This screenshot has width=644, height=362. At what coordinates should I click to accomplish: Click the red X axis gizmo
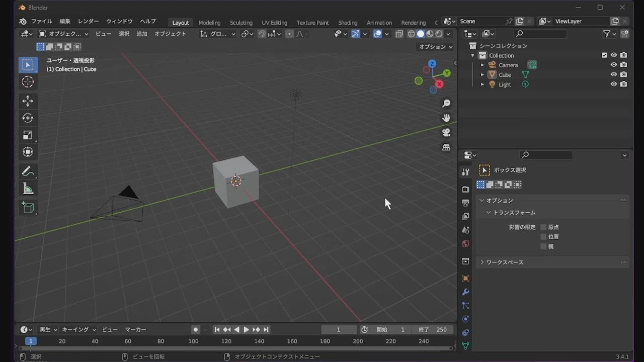439,84
